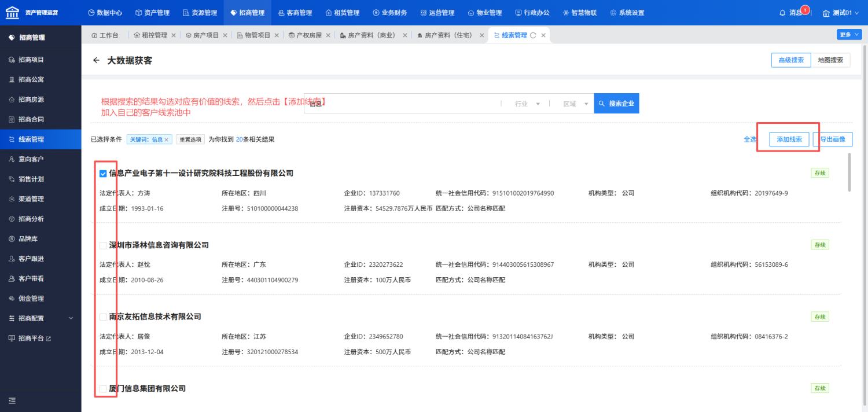Close the 物管项目 tab
The image size is (868, 412).
[277, 35]
